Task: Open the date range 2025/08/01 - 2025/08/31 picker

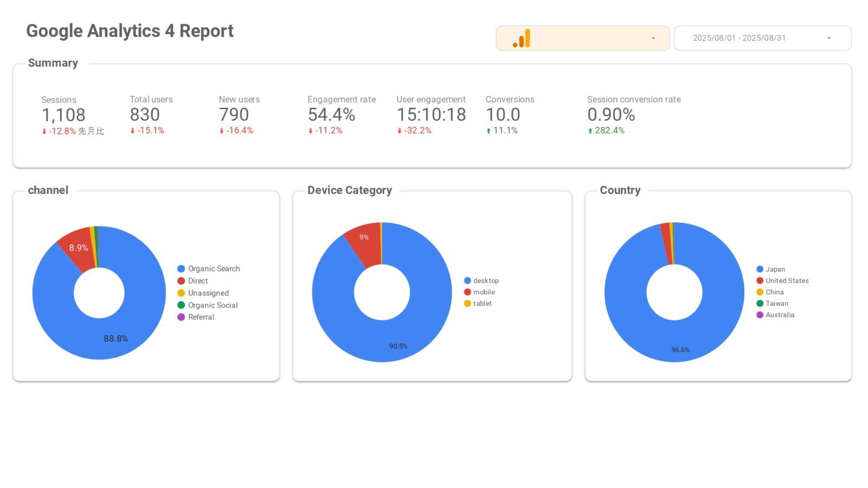Action: pyautogui.click(x=762, y=38)
